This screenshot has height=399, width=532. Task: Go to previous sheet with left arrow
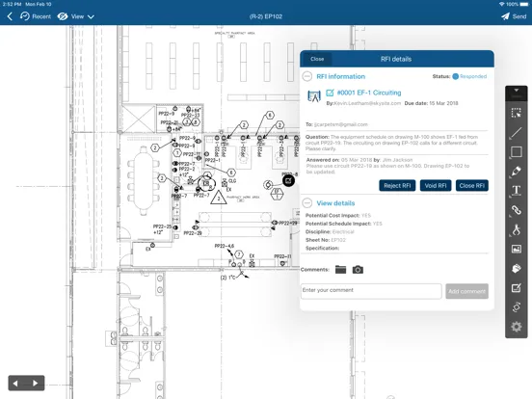[15, 383]
